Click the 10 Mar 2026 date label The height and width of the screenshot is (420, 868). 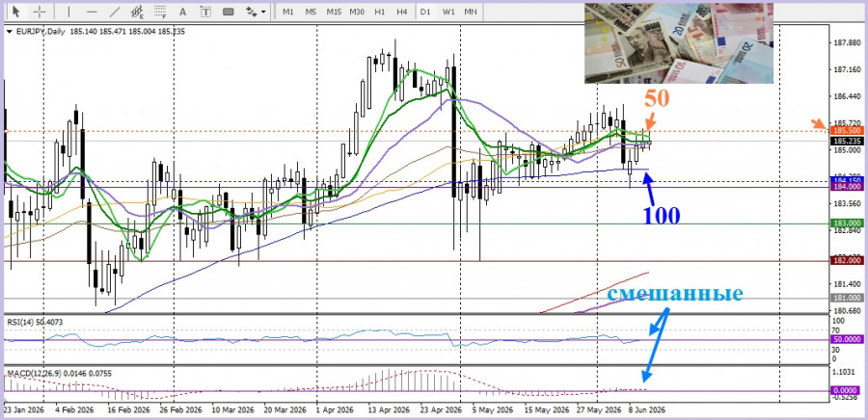click(233, 410)
